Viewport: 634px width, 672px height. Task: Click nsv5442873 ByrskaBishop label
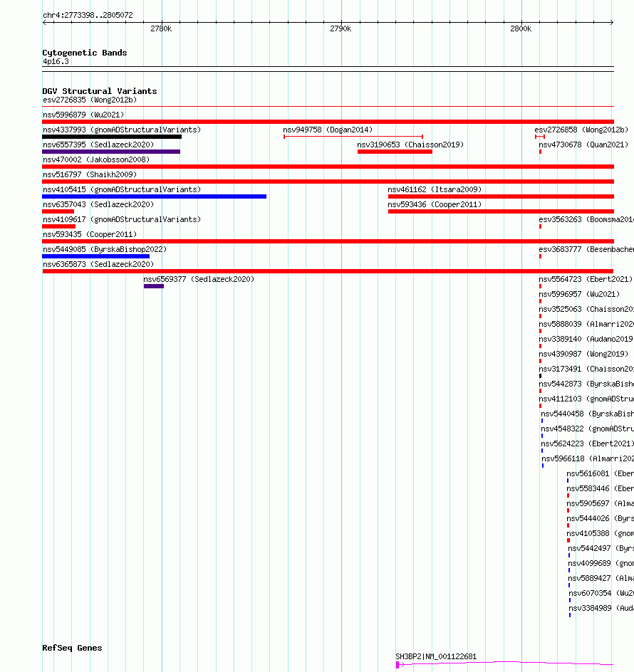click(x=586, y=384)
